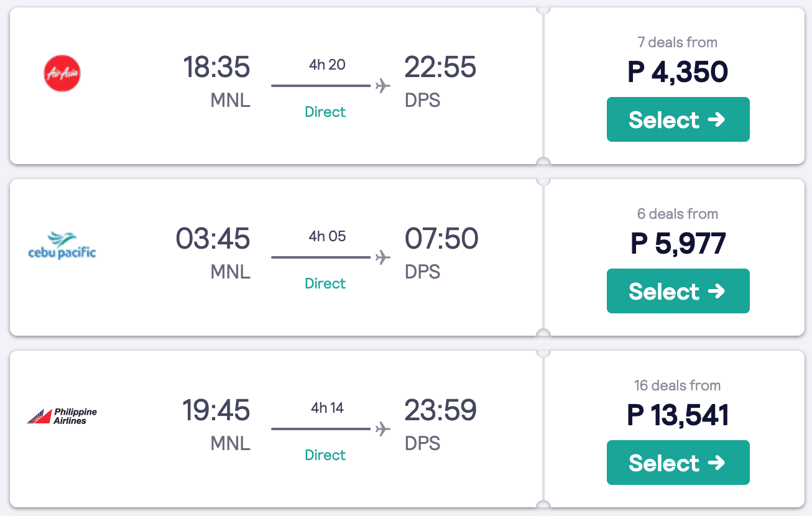
Task: Select the P 5,977 Cebu Pacific flight
Action: (678, 291)
